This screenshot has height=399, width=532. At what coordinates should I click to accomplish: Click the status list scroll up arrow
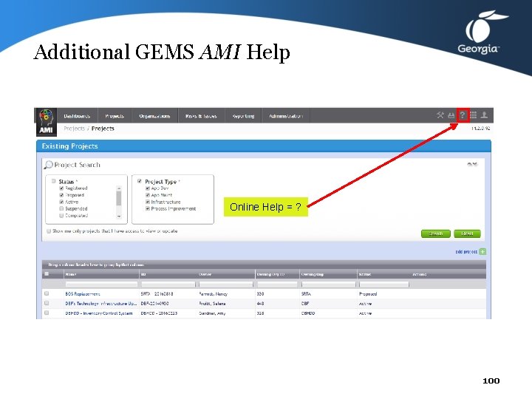119,188
